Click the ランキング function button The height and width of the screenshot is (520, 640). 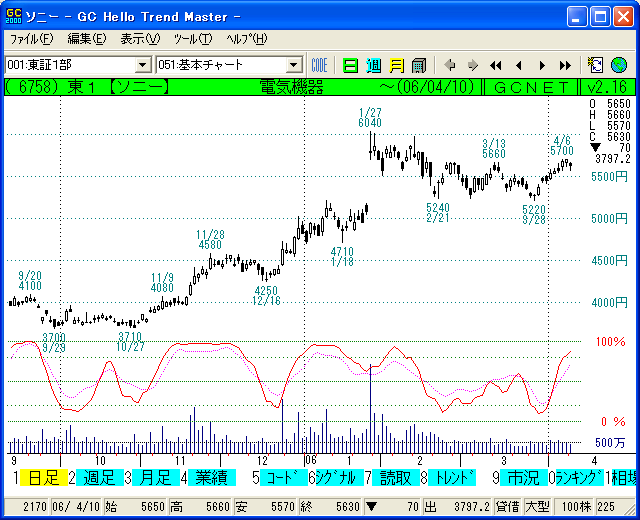(x=580, y=478)
